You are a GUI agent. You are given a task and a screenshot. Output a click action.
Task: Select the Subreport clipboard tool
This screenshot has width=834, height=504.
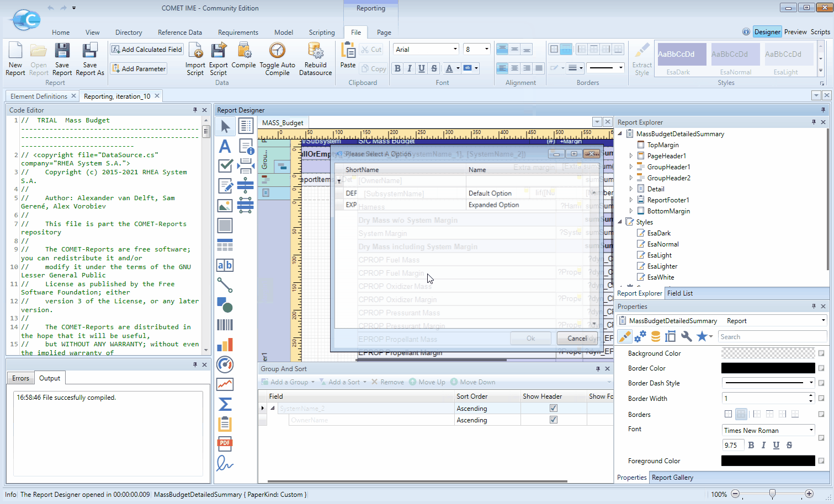[225, 424]
